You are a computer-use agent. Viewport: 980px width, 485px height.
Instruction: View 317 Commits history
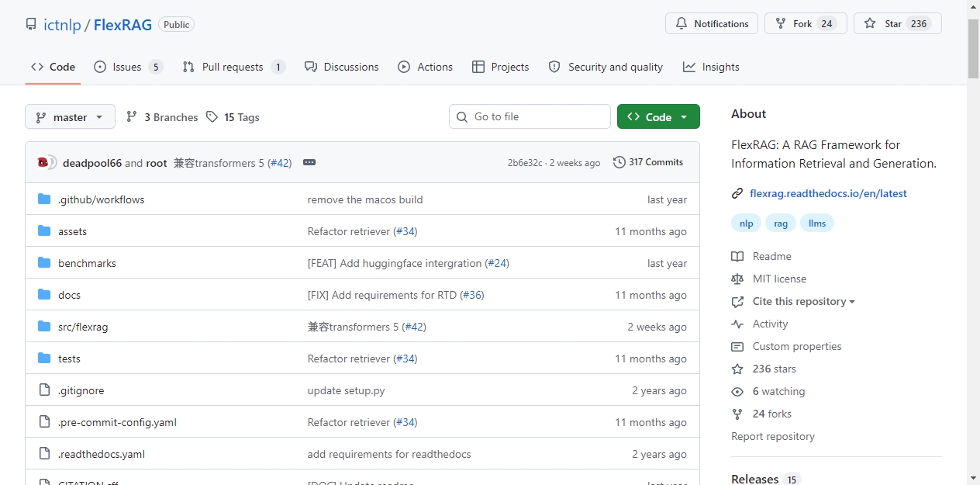pyautogui.click(x=648, y=162)
